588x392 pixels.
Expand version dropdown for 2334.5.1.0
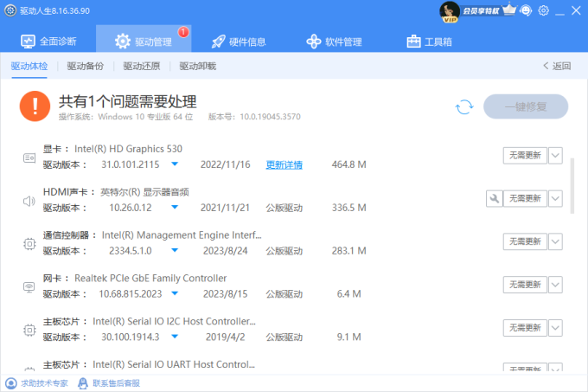pos(175,251)
